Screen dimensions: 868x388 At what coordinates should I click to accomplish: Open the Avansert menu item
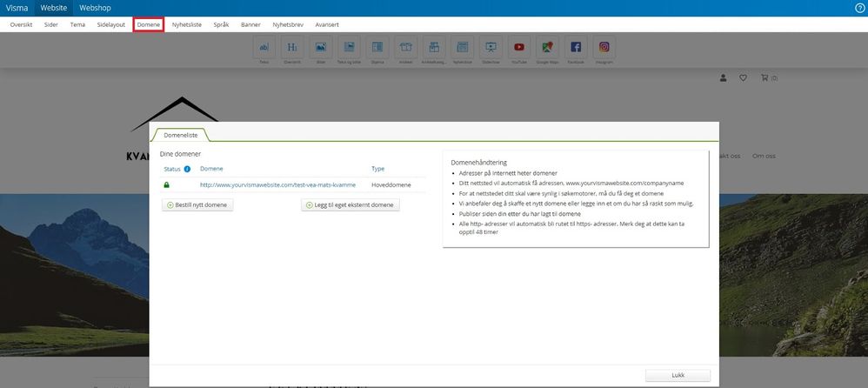(x=327, y=25)
